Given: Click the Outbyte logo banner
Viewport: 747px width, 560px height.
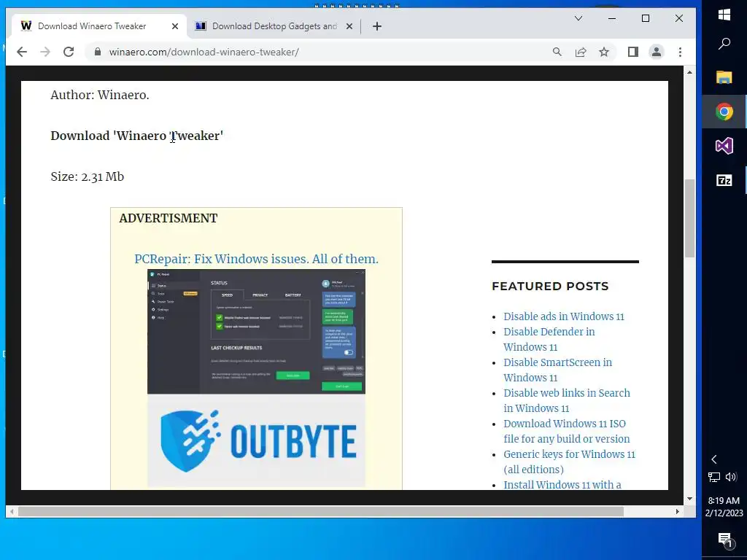Looking at the screenshot, I should (256, 441).
